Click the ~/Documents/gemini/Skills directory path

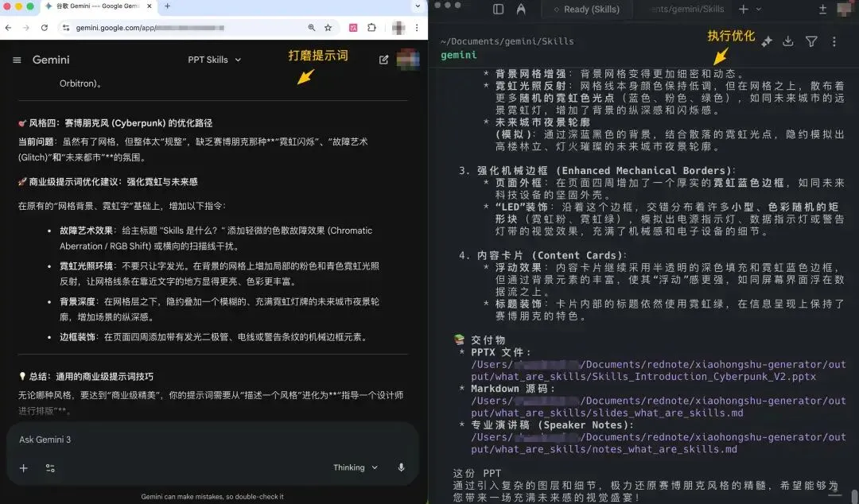point(507,41)
